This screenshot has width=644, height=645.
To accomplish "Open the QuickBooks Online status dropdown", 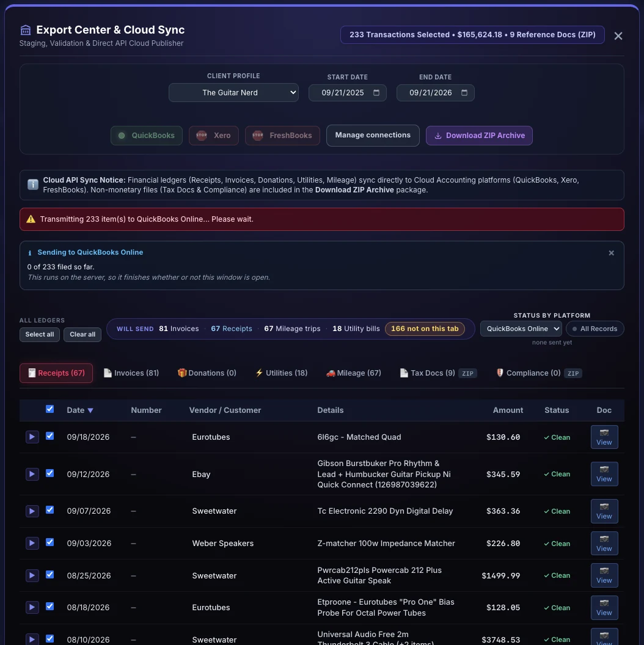I will pyautogui.click(x=521, y=329).
